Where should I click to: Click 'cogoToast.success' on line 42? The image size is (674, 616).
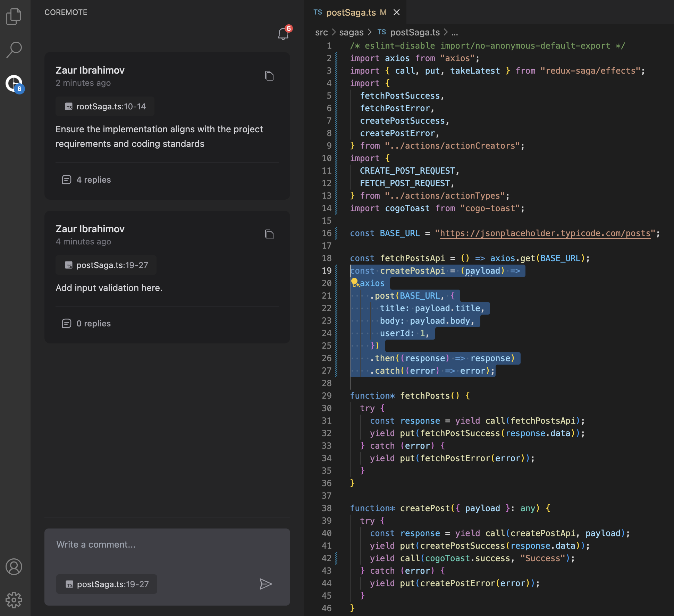(467, 558)
